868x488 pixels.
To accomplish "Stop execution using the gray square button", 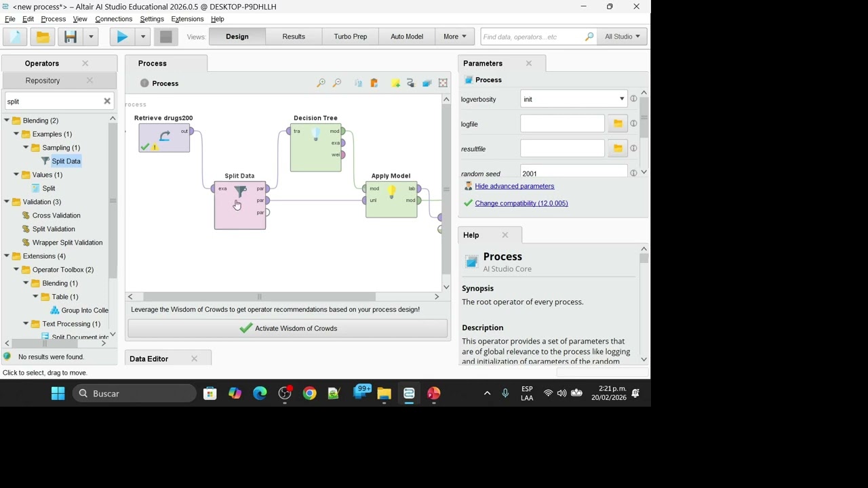I will (x=165, y=37).
